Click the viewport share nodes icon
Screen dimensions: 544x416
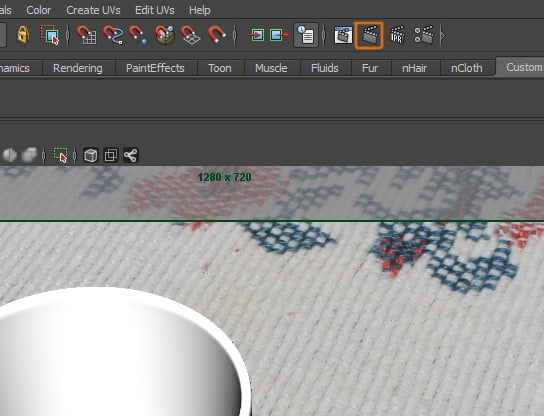(x=130, y=155)
